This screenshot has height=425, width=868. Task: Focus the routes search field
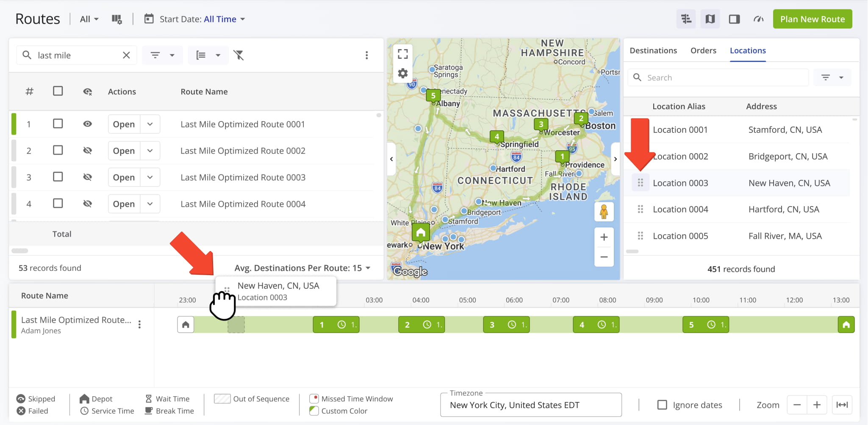coord(76,55)
